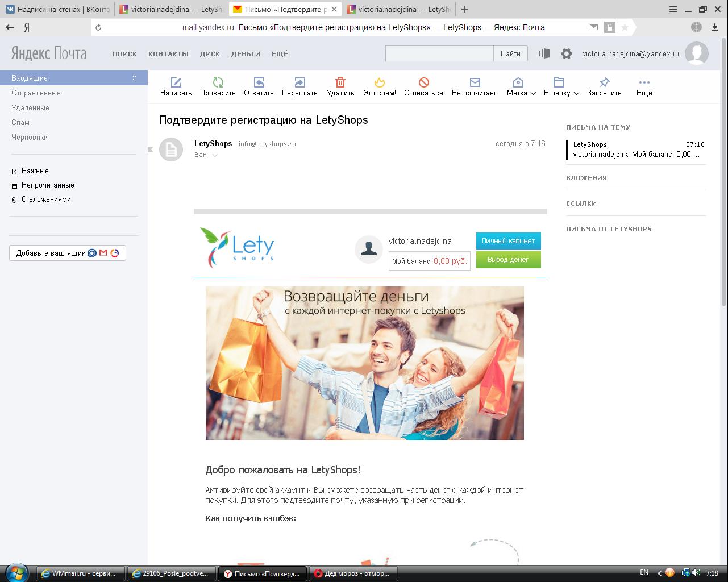728x582 pixels.
Task: Switch to the second tab, victoria.nadejdina LetyShops
Action: tap(172, 9)
